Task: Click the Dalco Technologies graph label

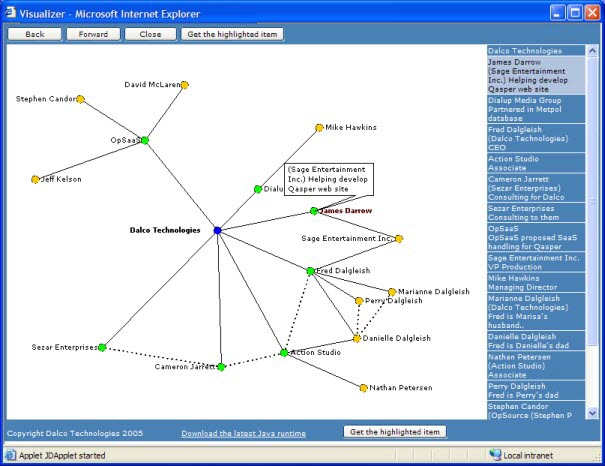Action: (x=165, y=230)
